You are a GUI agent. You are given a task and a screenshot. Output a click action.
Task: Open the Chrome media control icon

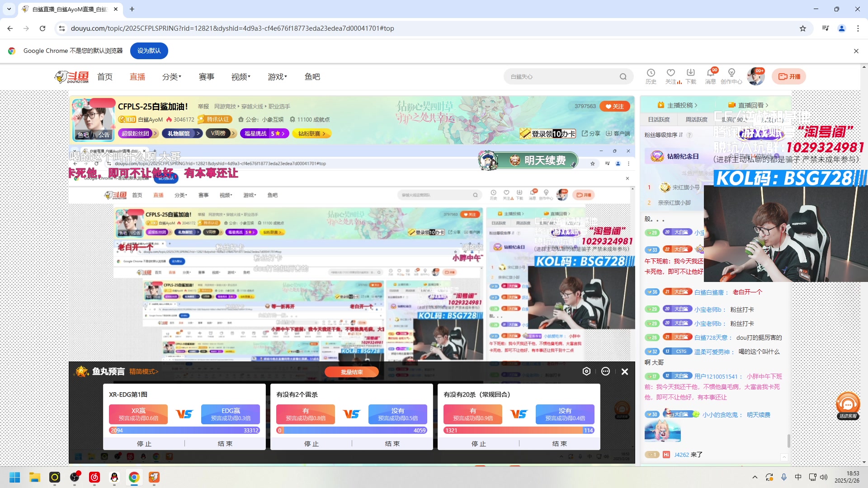pos(826,28)
